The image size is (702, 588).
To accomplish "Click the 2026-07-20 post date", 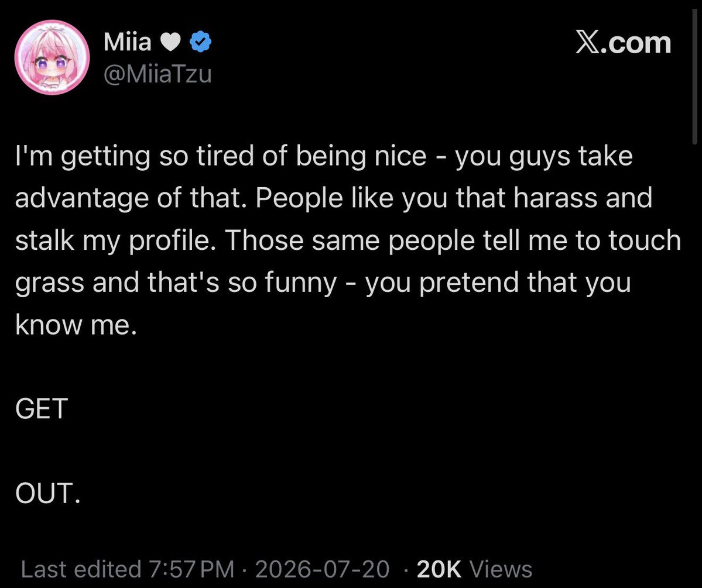I will click(323, 569).
